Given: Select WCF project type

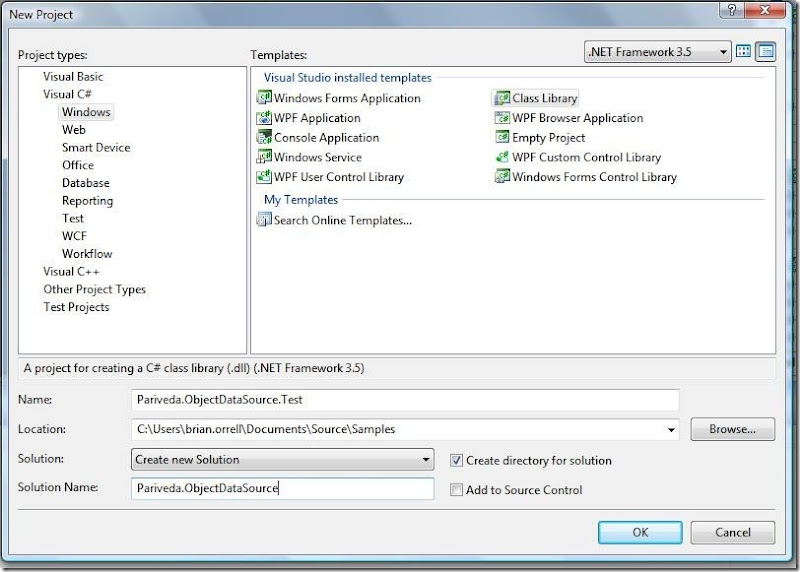Looking at the screenshot, I should pos(74,236).
